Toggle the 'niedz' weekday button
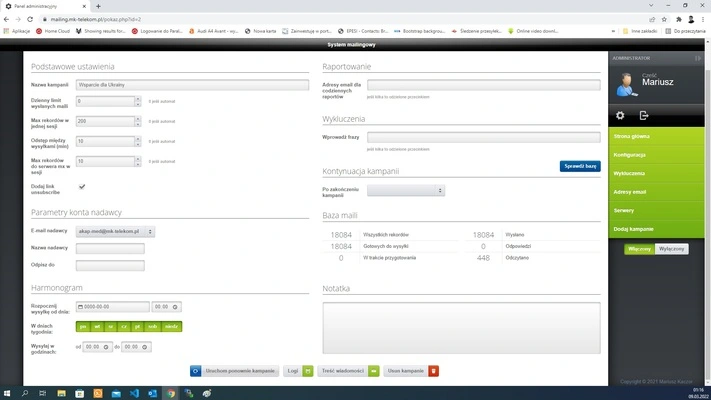This screenshot has height=400, width=711. pos(171,327)
